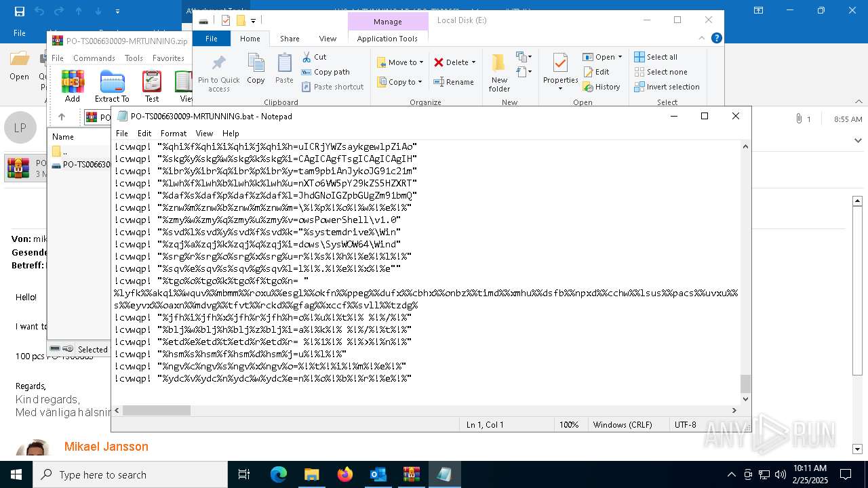868x488 pixels.
Task: Click Notepad vertical scrollbar thumb
Action: pyautogui.click(x=745, y=384)
